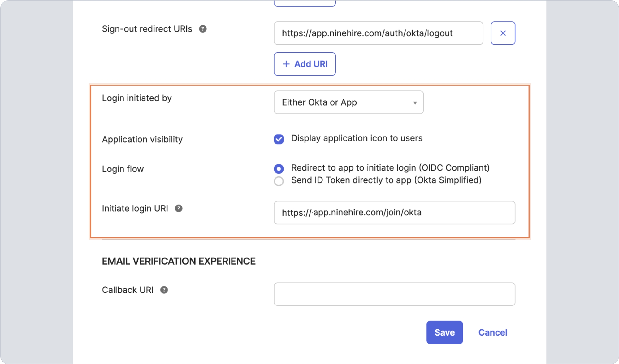Remove the sign-out redirect URI with X
619x364 pixels.
coord(503,33)
